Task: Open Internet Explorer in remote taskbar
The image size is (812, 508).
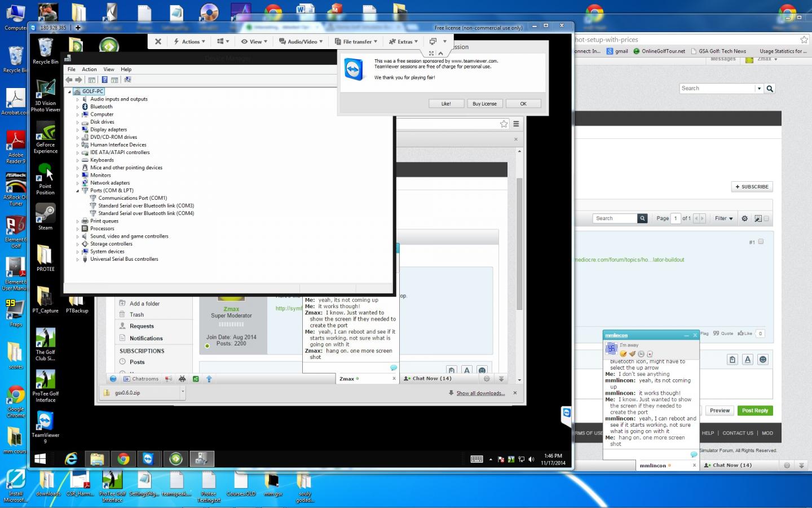Action: 71,459
